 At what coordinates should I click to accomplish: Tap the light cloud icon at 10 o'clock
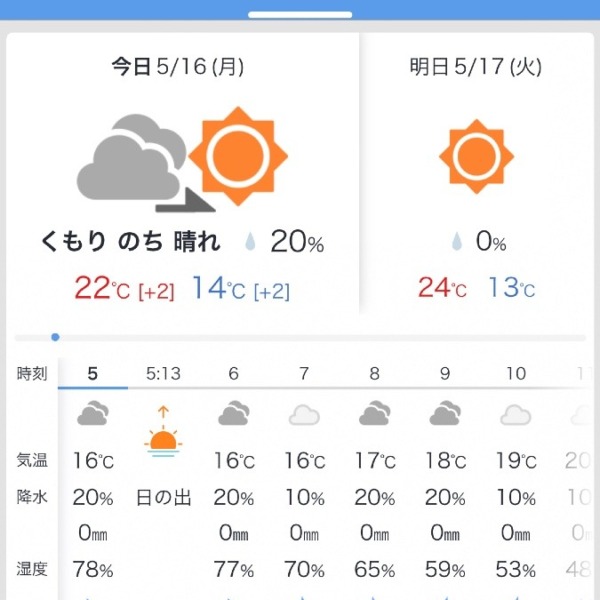pos(515,415)
